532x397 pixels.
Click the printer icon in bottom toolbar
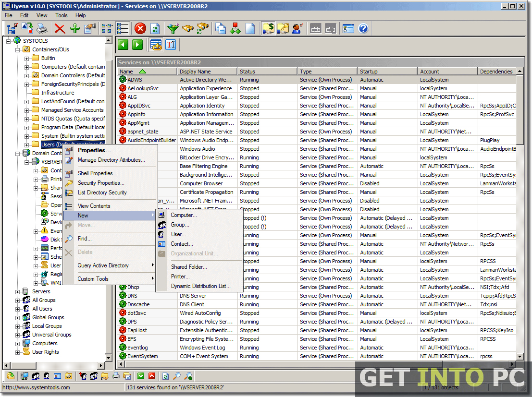116,376
